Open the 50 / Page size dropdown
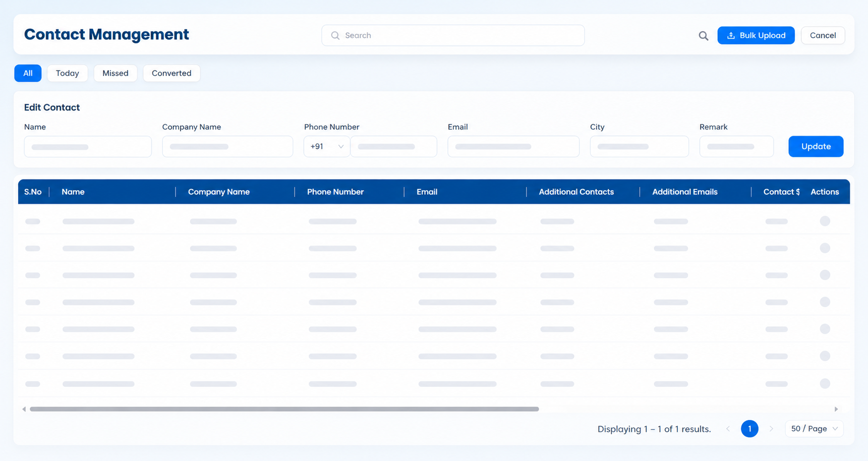 coord(814,429)
